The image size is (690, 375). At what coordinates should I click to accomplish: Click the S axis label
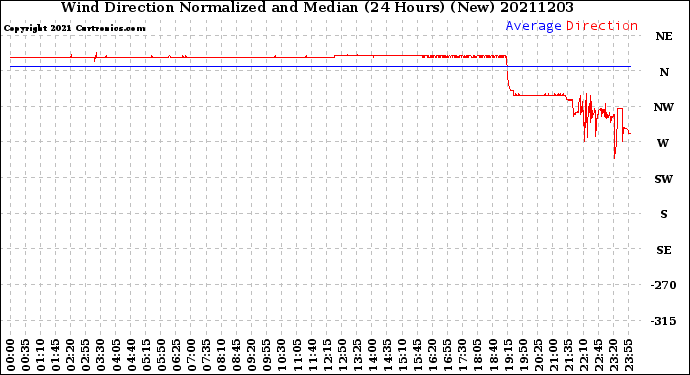664,214
